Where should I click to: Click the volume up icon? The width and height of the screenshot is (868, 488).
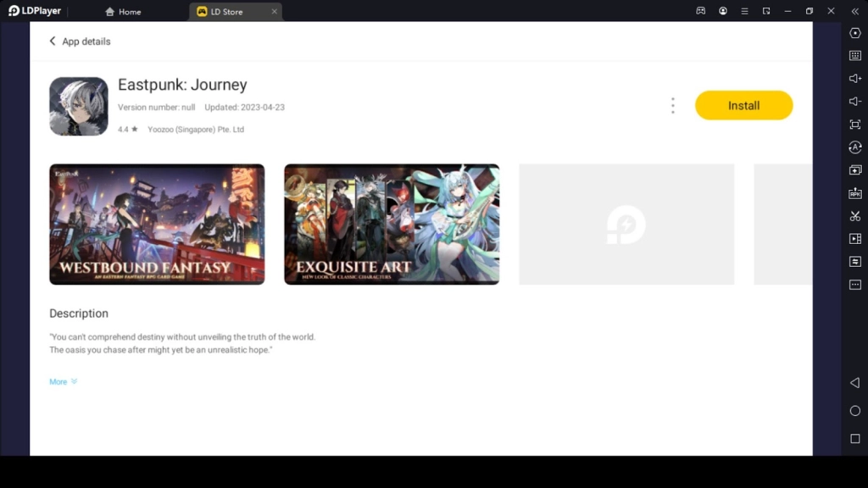855,79
